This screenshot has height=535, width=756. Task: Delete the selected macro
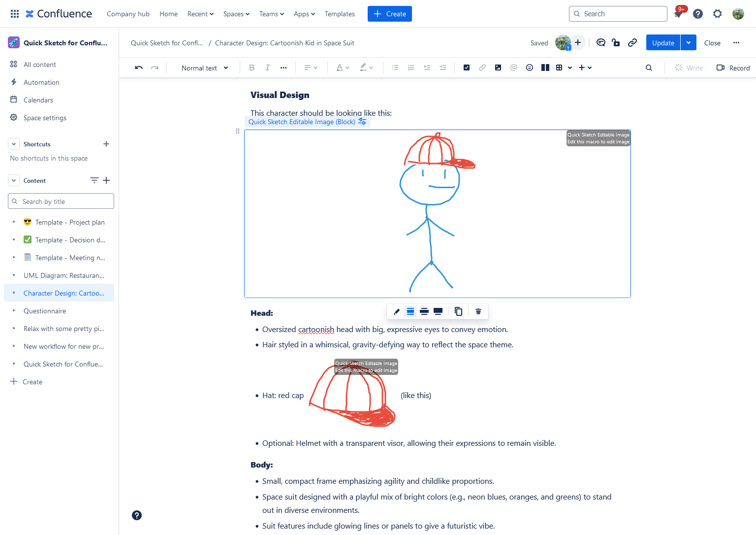(x=478, y=311)
